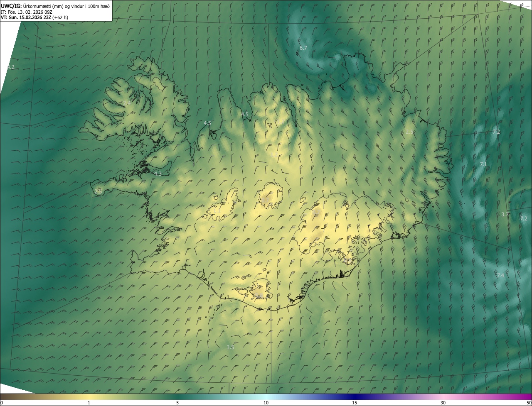The height and width of the screenshot is (406, 532).
Task: Click the 2.5 value in East Iceland
Action: (409, 132)
